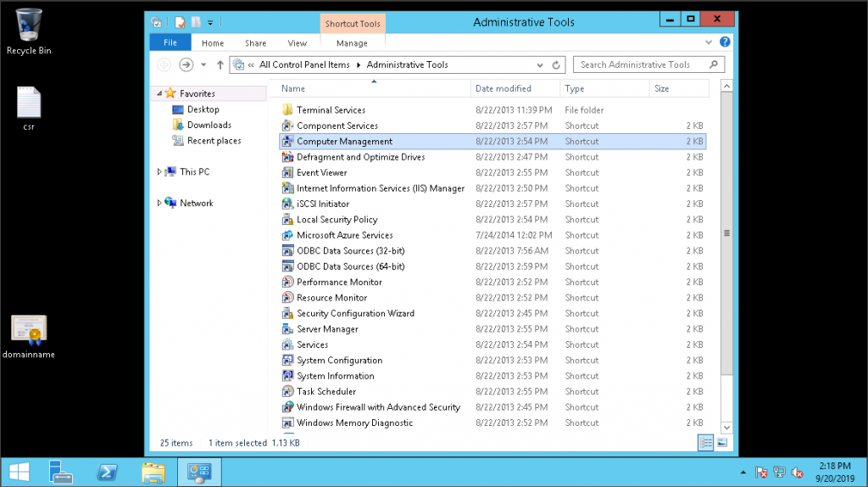Select the Event Viewer shortcut icon

point(287,172)
